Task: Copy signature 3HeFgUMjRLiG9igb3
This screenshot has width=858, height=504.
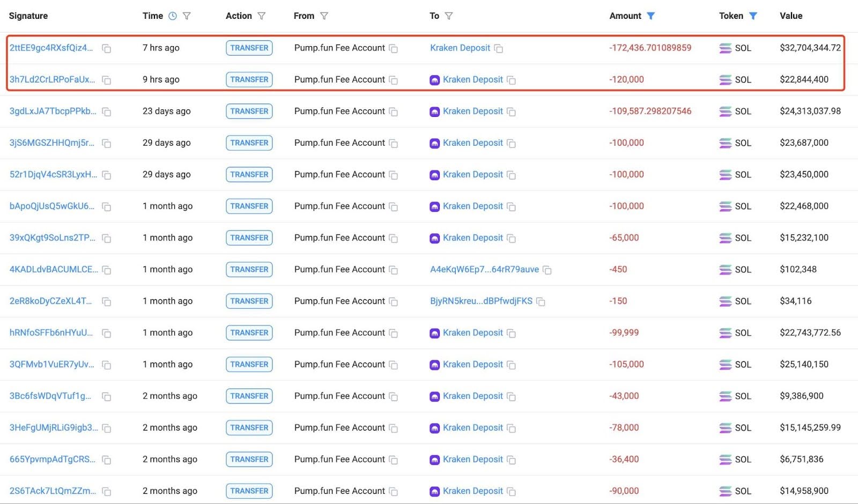Action: point(107,428)
